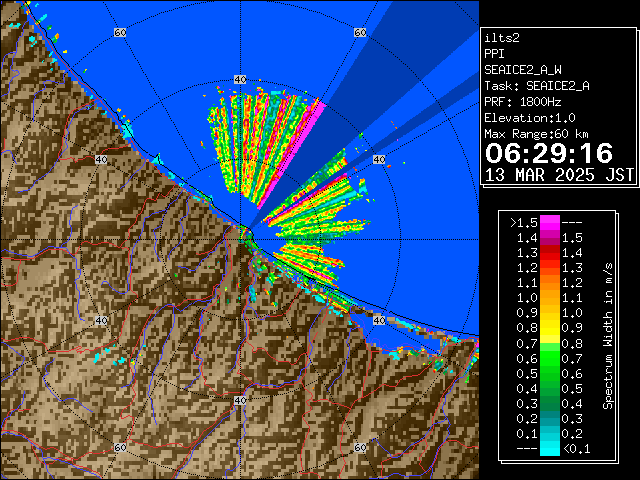Click the date 13 MAR 2025 JST

click(x=559, y=175)
